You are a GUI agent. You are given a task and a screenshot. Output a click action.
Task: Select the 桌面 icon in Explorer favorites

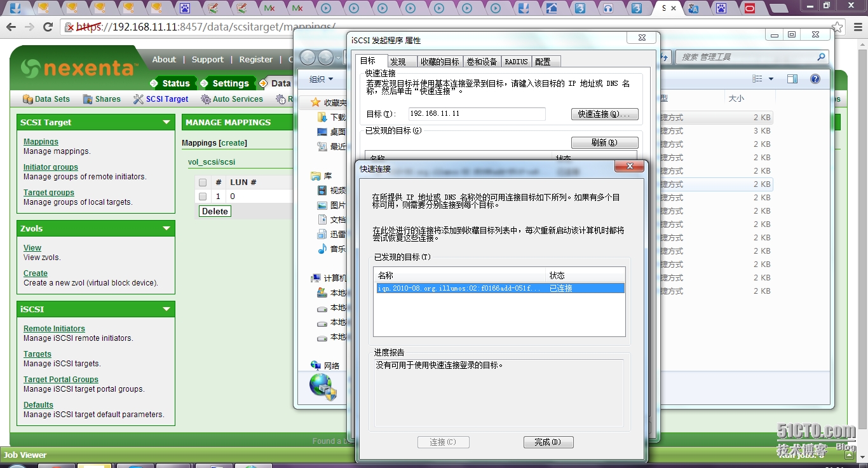pyautogui.click(x=322, y=132)
